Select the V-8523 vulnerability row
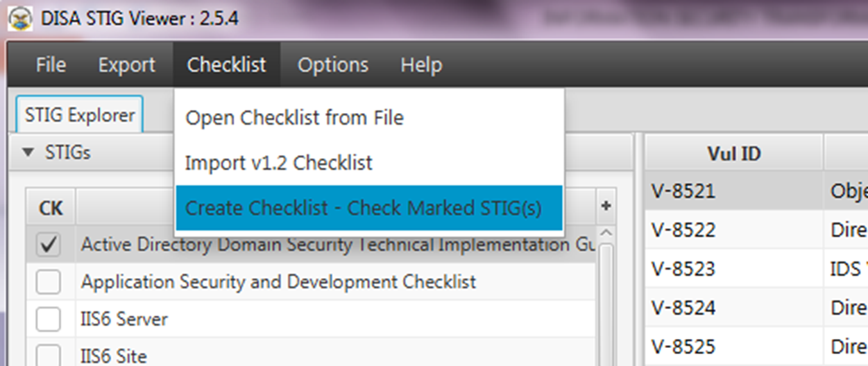Viewport: 868px width, 366px height. click(756, 269)
